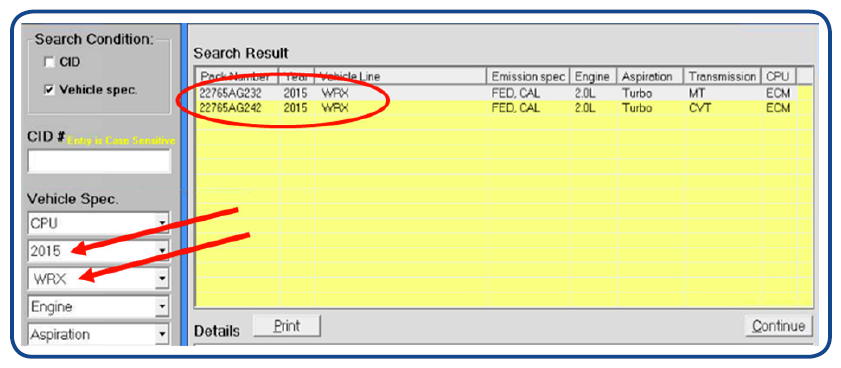Sort by Engine column header
The image size is (841, 368).
point(594,77)
